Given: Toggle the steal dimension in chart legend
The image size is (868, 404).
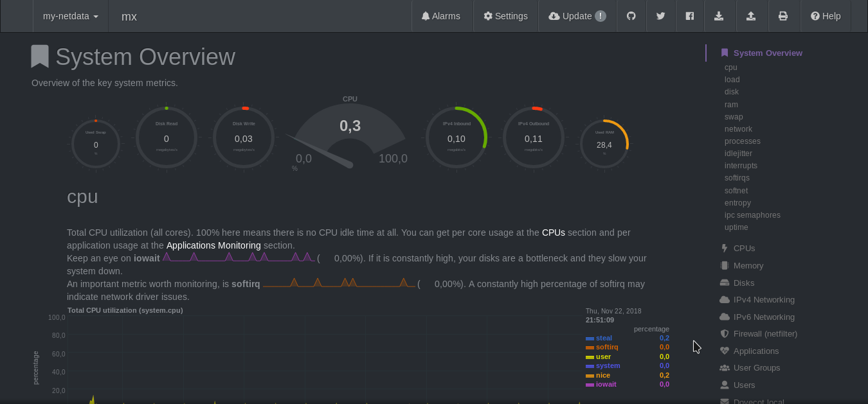Looking at the screenshot, I should tap(604, 338).
